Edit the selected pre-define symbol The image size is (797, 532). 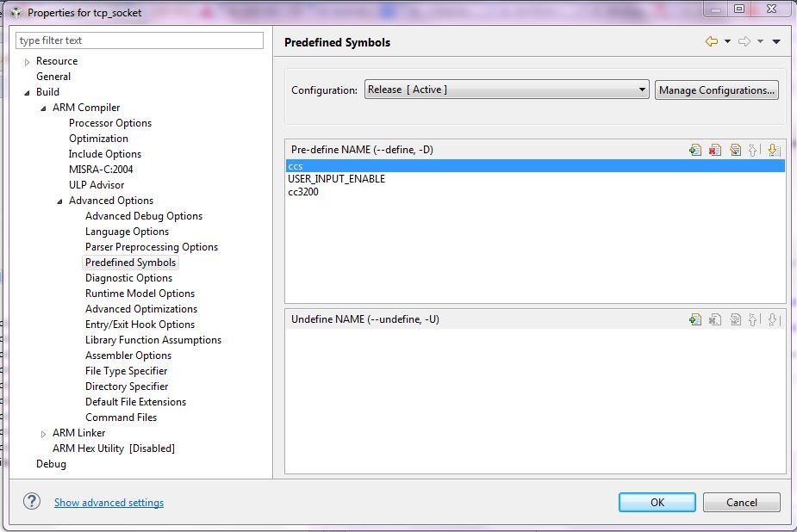735,150
